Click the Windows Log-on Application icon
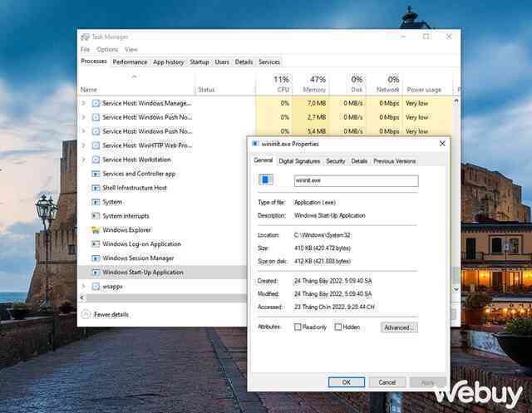This screenshot has width=532, height=413. (96, 244)
